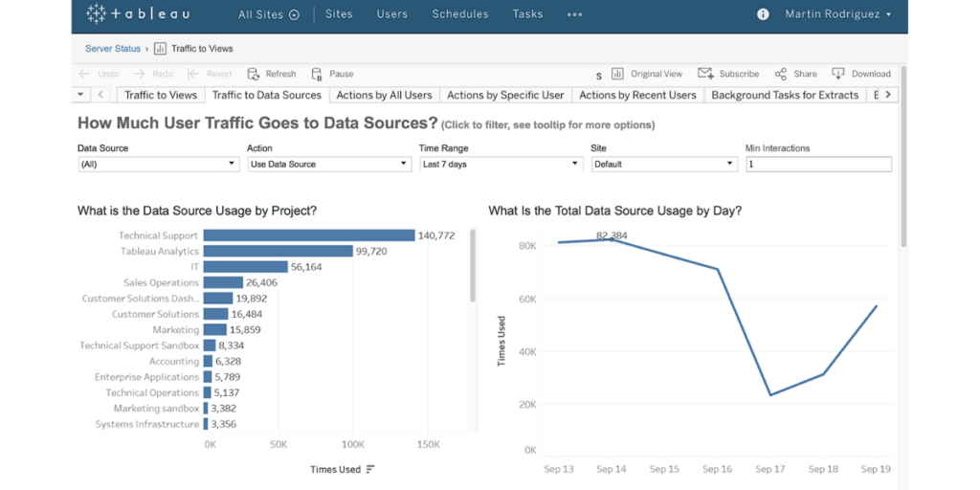Click the Tableau logo in header
The height and width of the screenshot is (490, 980).
tap(138, 14)
